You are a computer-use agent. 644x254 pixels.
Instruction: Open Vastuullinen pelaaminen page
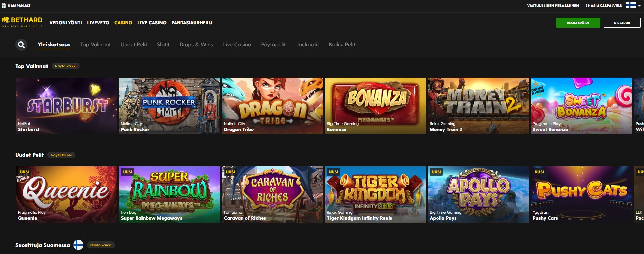[553, 6]
